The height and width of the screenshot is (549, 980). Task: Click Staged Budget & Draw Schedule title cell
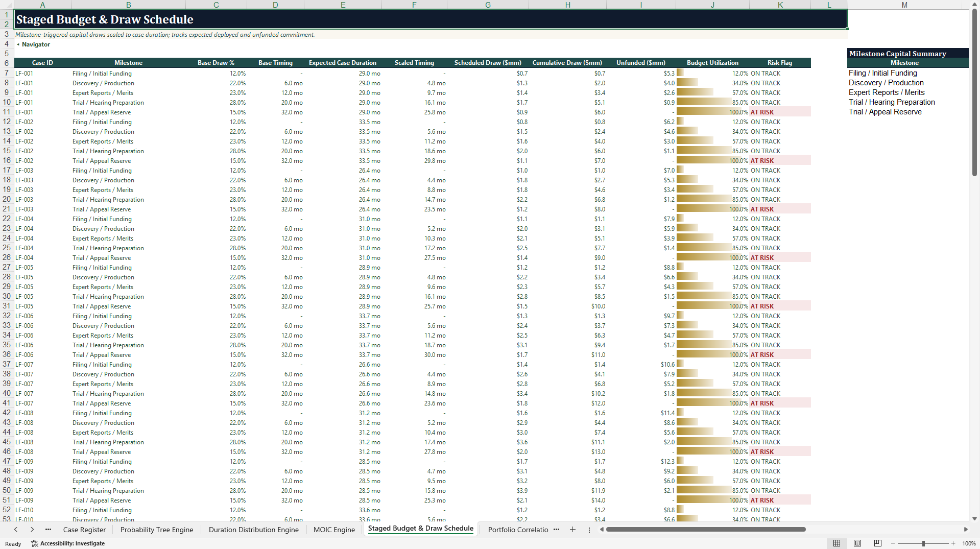pos(431,19)
